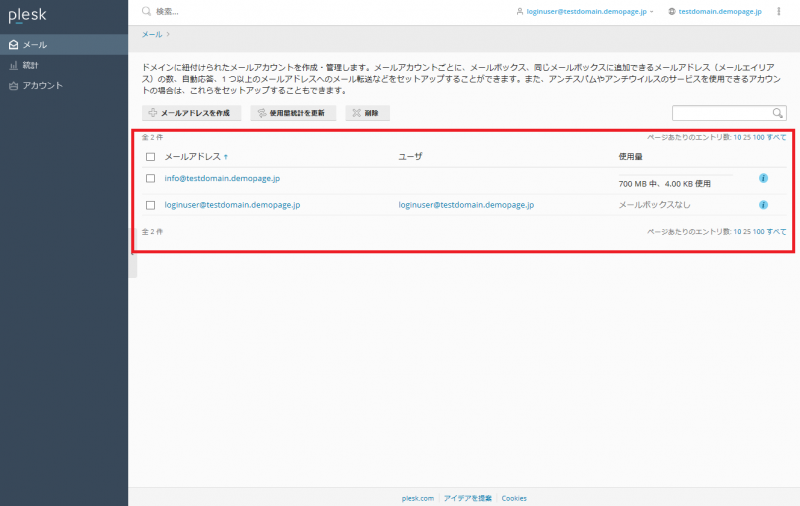
Task: Click info icon for loginuser mail row
Action: [x=763, y=205]
